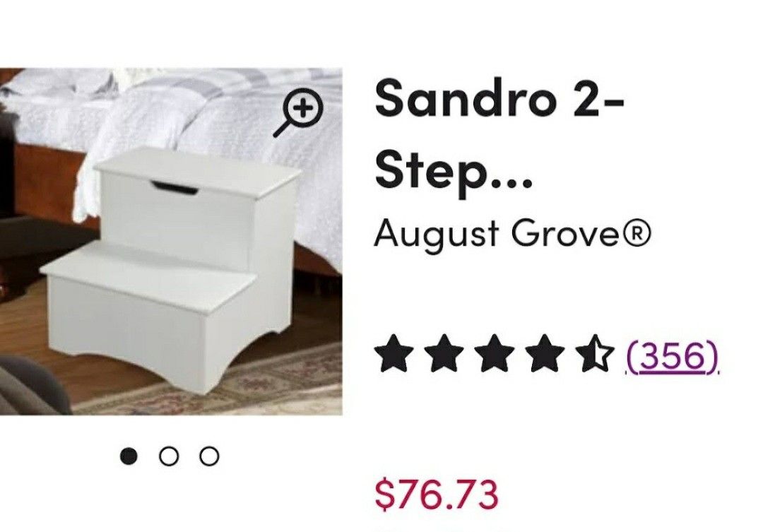Viewport: 763px width, 532px height.
Task: Select the first filled carousel dot
Action: 129,456
